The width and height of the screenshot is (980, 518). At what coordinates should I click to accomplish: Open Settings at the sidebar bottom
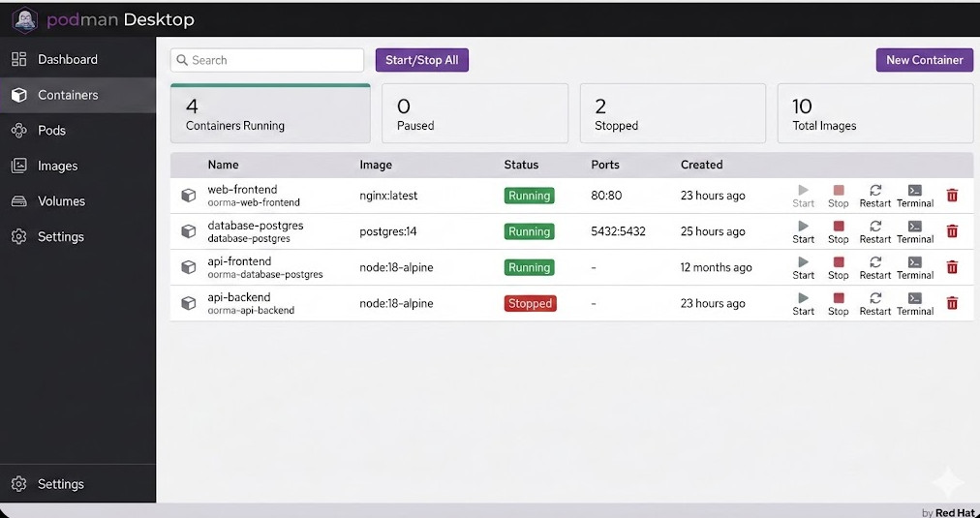[x=77, y=484]
